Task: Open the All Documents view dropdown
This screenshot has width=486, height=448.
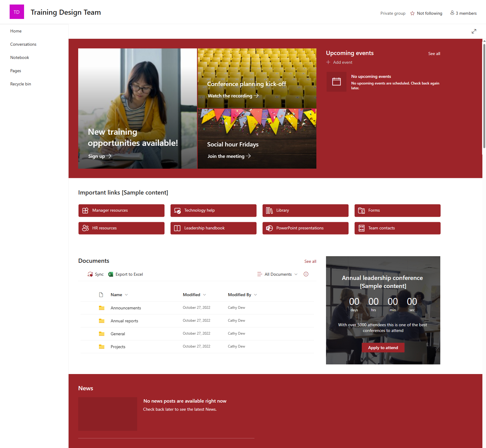Action: click(277, 274)
